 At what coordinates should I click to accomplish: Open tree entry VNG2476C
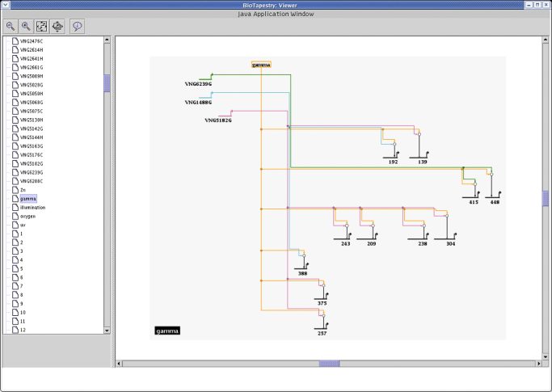tap(32, 40)
